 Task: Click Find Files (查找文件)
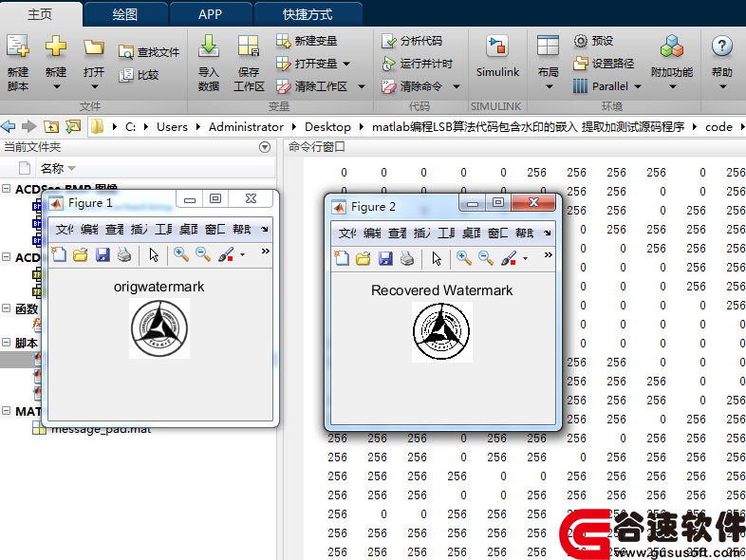point(149,52)
